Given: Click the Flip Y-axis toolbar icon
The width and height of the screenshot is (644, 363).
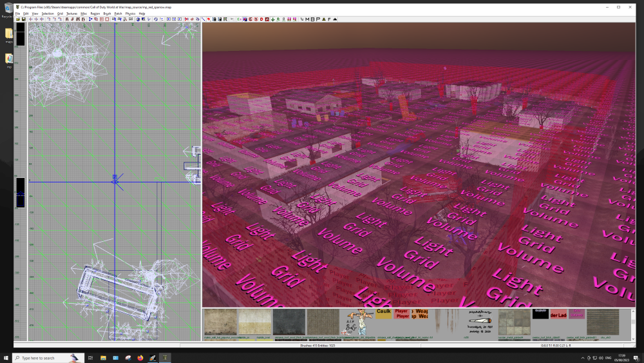Looking at the screenshot, I should pos(36,19).
